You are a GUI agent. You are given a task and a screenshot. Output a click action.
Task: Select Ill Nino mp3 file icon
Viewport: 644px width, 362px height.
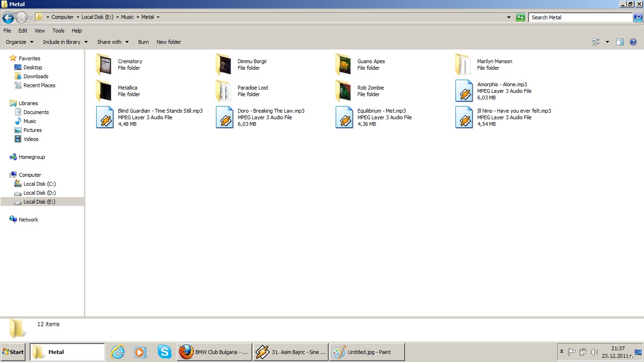[464, 117]
